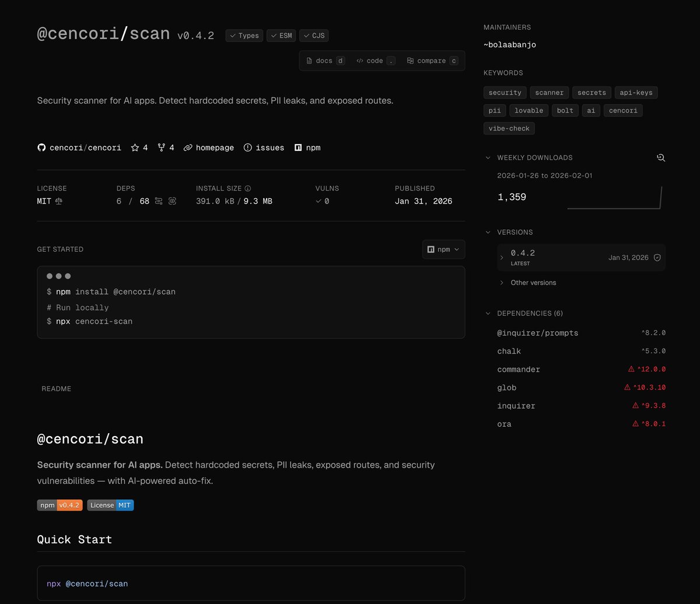This screenshot has width=700, height=604.
Task: Click the eye inspect icon in DEPS
Action: pyautogui.click(x=172, y=201)
